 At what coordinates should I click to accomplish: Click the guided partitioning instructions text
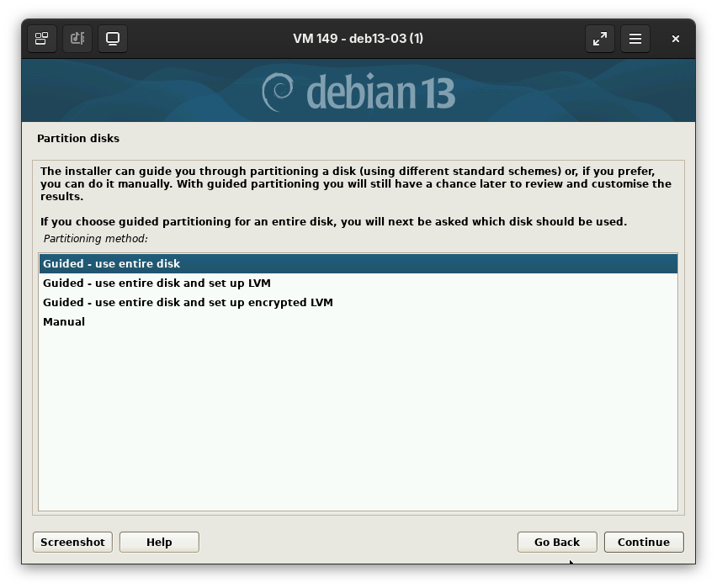click(353, 183)
